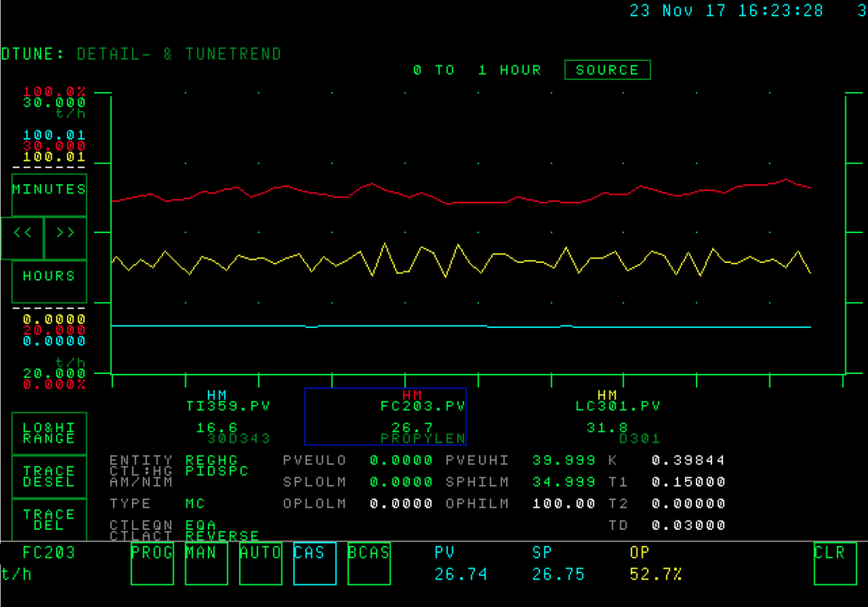868x607 pixels.
Task: Click the CTLACT value REVERSE
Action: (223, 536)
